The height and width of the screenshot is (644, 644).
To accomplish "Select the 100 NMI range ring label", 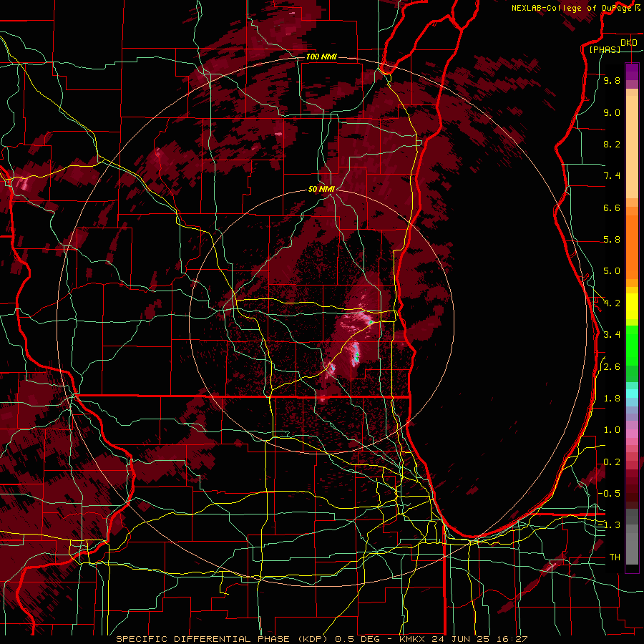I will [x=321, y=57].
